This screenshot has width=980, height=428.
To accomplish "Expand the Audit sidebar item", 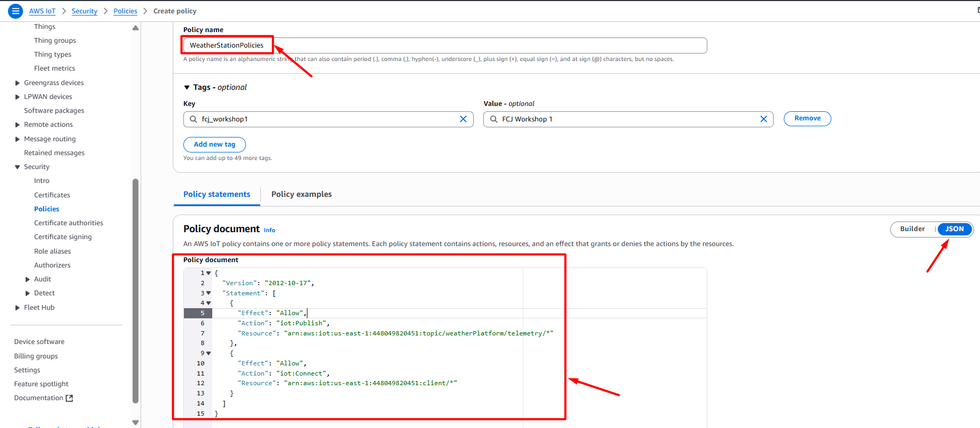I will tap(28, 279).
